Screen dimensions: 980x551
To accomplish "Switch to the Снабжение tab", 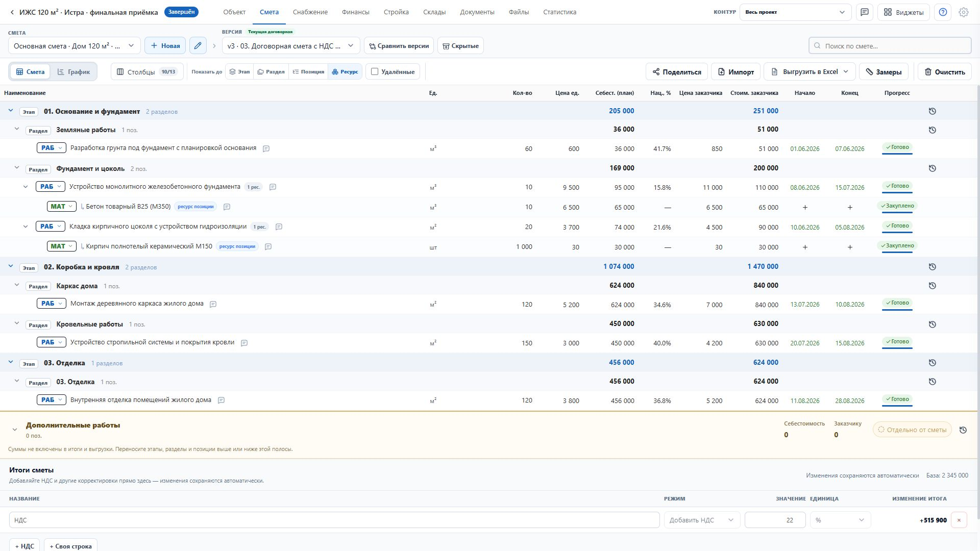I will tap(310, 12).
